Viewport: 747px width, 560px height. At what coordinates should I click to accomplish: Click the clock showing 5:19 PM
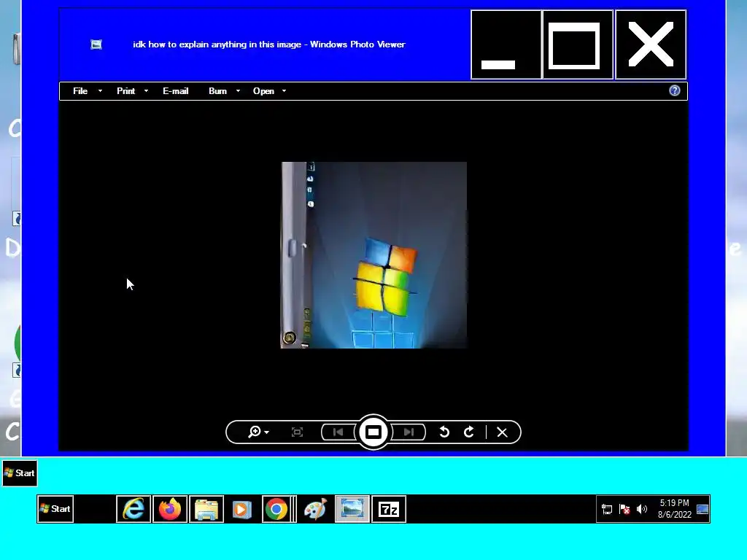pos(675,508)
